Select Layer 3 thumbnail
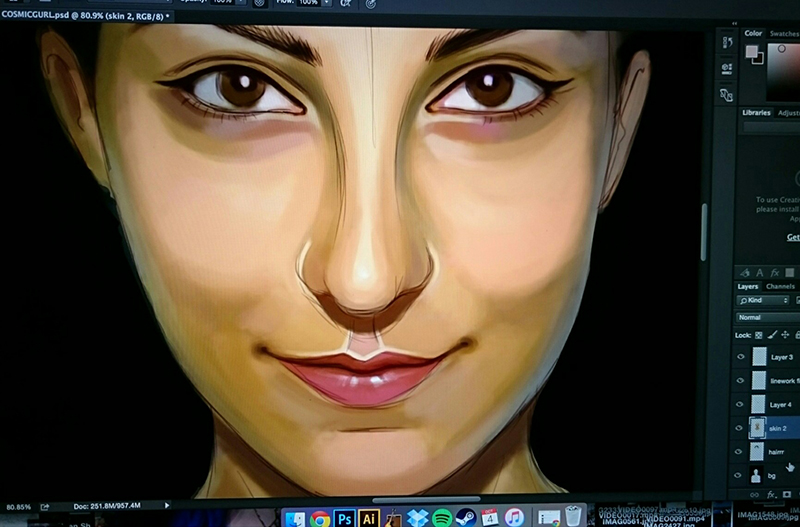The height and width of the screenshot is (527, 800). [759, 357]
